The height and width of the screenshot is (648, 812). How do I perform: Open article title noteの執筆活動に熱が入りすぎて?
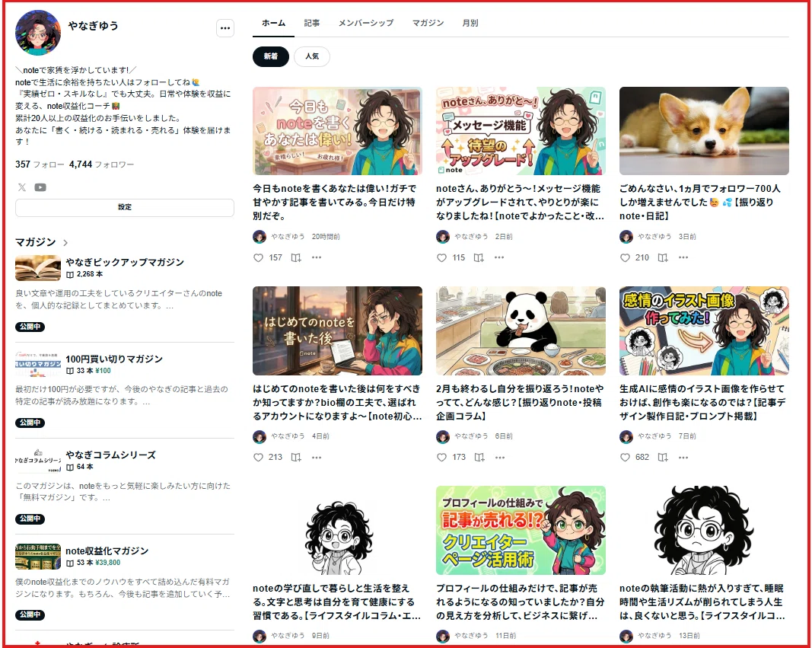tap(702, 602)
